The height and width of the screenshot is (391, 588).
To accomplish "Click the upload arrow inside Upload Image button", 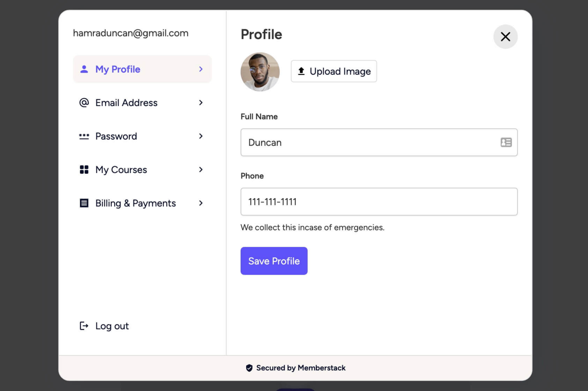I will click(x=301, y=71).
